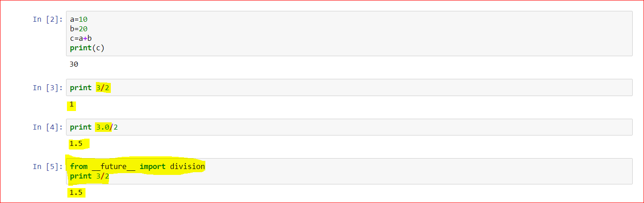Click the highlighted output 1
Screen dimensions: 644x203
pyautogui.click(x=71, y=106)
